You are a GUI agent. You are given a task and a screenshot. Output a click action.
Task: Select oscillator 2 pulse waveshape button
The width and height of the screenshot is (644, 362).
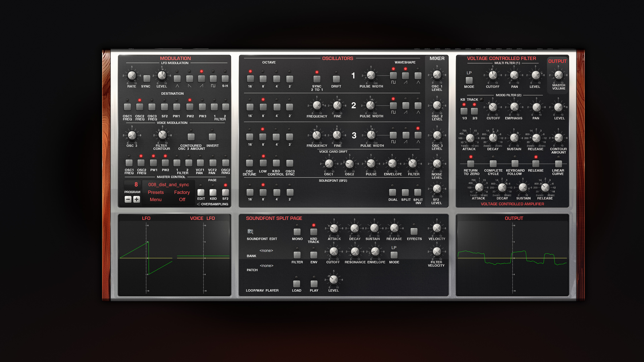393,106
